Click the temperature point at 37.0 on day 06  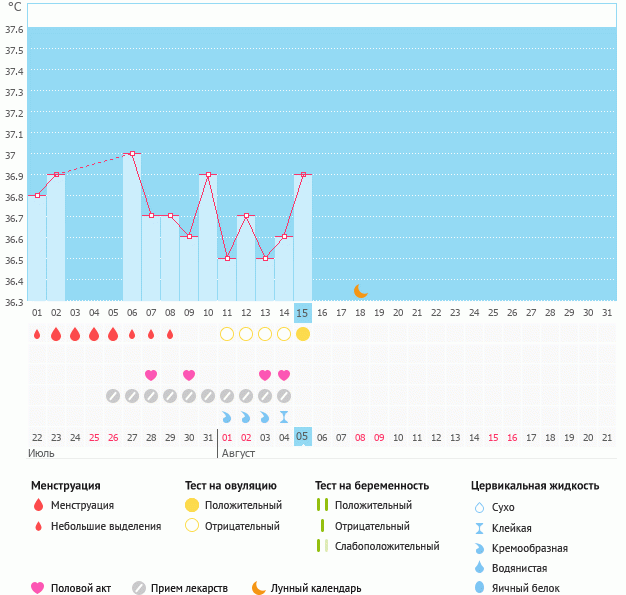pos(132,154)
